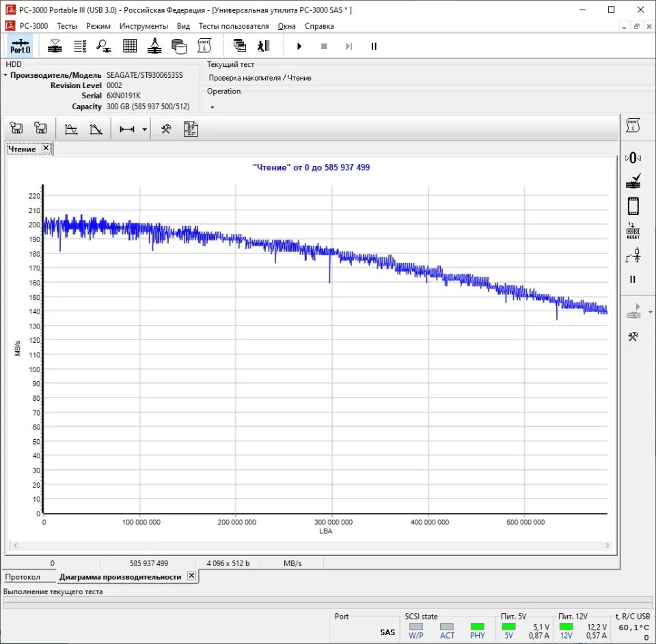
Task: Expand the Operation dropdown arrow
Action: (212, 107)
